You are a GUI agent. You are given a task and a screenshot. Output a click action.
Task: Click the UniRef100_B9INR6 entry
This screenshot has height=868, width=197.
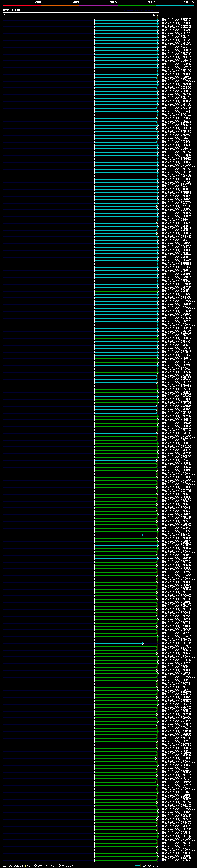click(x=177, y=545)
